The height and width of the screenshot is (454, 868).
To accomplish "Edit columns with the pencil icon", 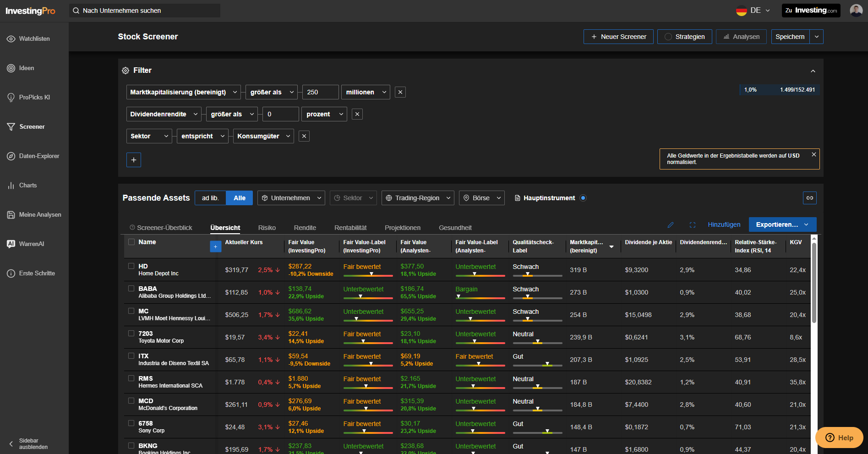I will [x=671, y=225].
